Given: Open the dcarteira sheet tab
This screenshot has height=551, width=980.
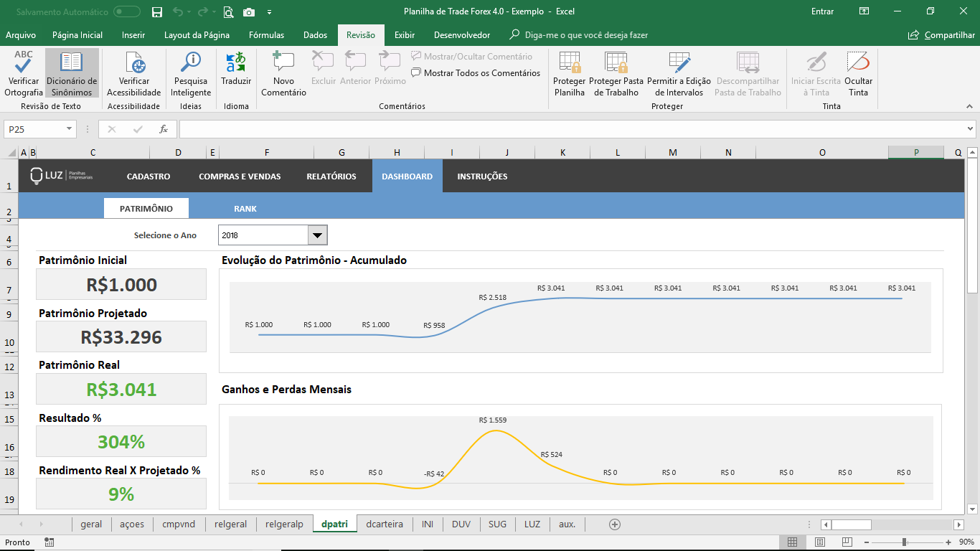Looking at the screenshot, I should pyautogui.click(x=385, y=524).
